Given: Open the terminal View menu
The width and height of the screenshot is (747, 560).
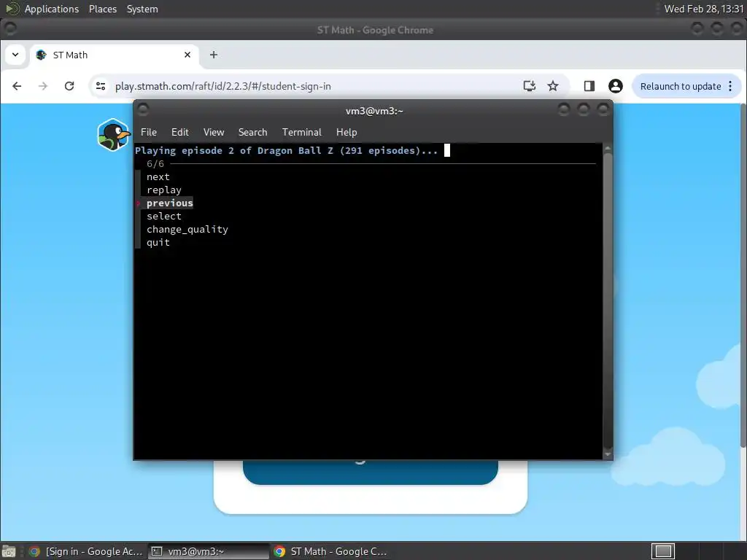Looking at the screenshot, I should (x=214, y=133).
